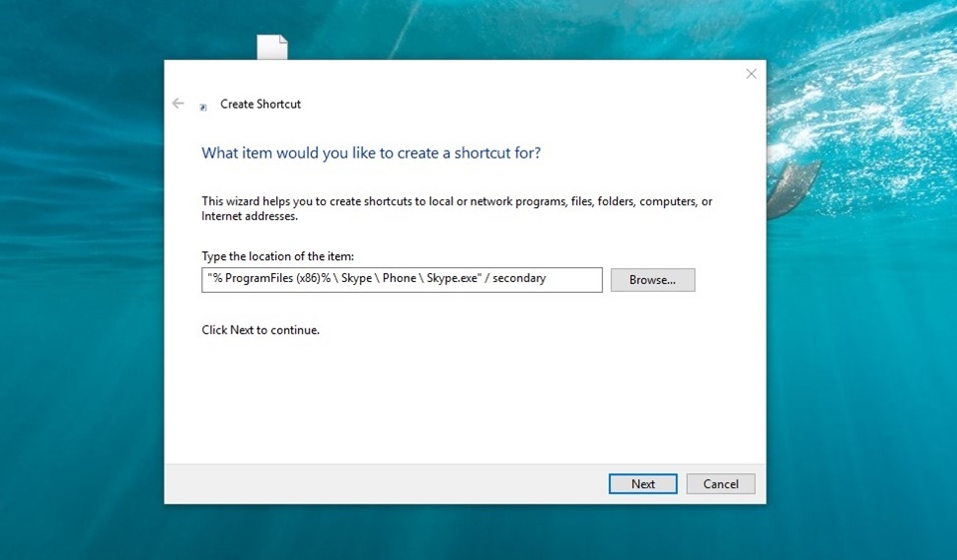Image resolution: width=957 pixels, height=560 pixels.
Task: Click the 'This wizard helps you' description
Action: (458, 208)
